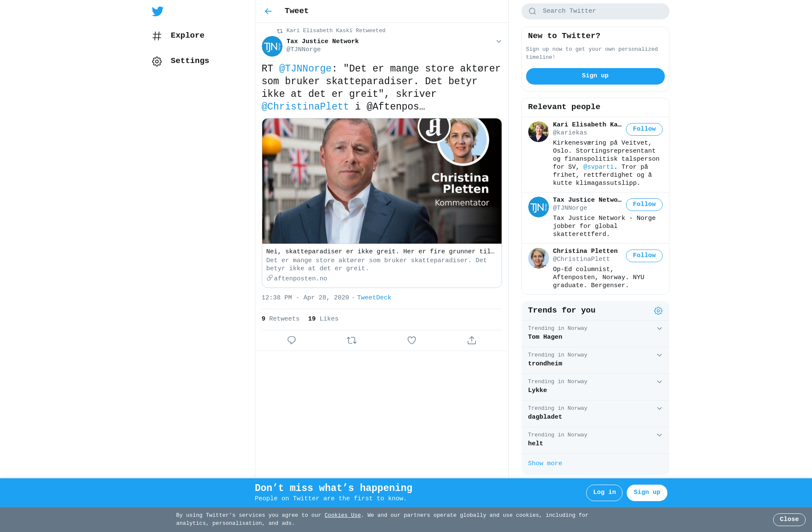Click the Search Twitter field
812x532 pixels.
pos(595,11)
